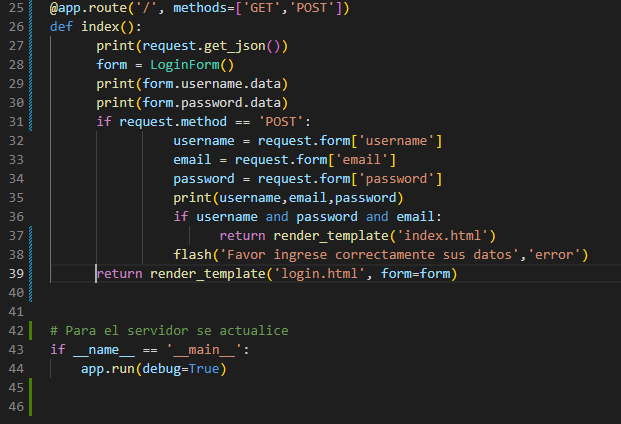Click '@app.route' decorator text
Screen dimensions: 621x424
point(88,8)
